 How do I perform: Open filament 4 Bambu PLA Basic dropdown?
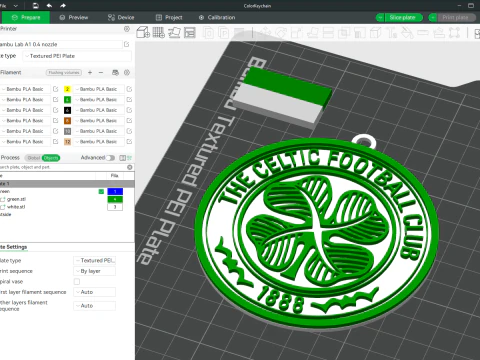click(x=98, y=100)
